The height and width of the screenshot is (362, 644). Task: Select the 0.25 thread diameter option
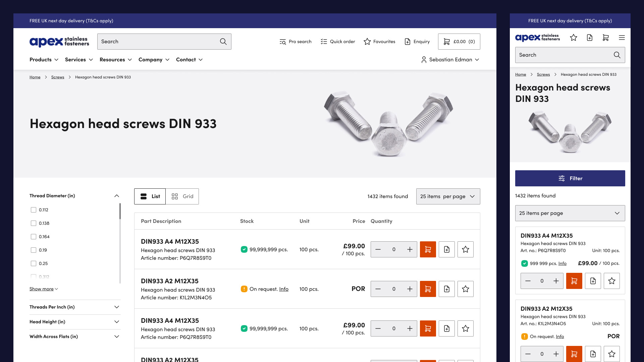[34, 263]
